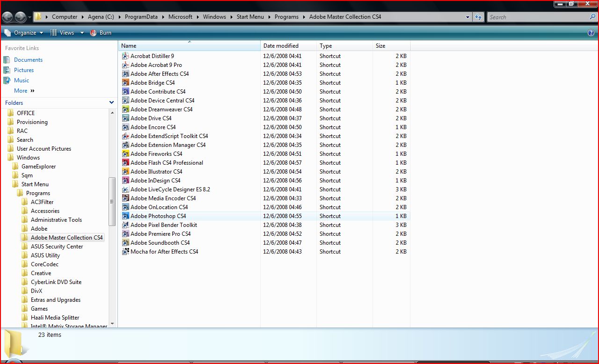Select the Adobe OnLocation CS4 icon
This screenshot has height=364, width=599.
tap(125, 207)
